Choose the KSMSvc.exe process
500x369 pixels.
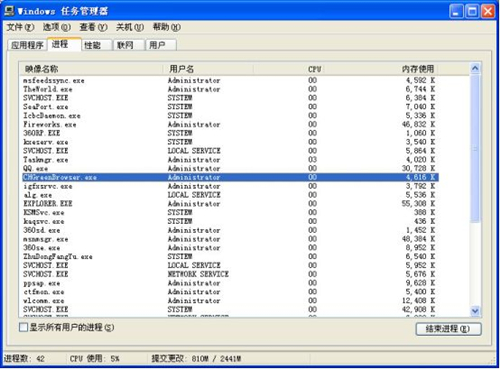[x=230, y=212]
